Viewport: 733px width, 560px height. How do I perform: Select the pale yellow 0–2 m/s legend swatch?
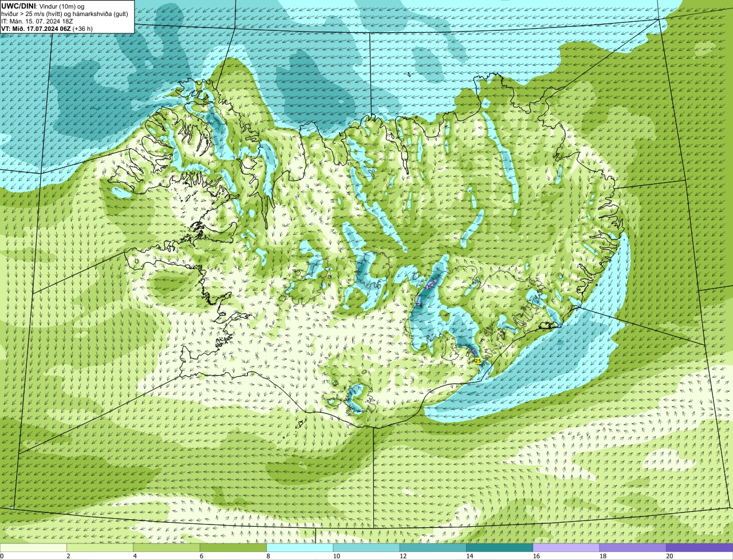pos(33,547)
